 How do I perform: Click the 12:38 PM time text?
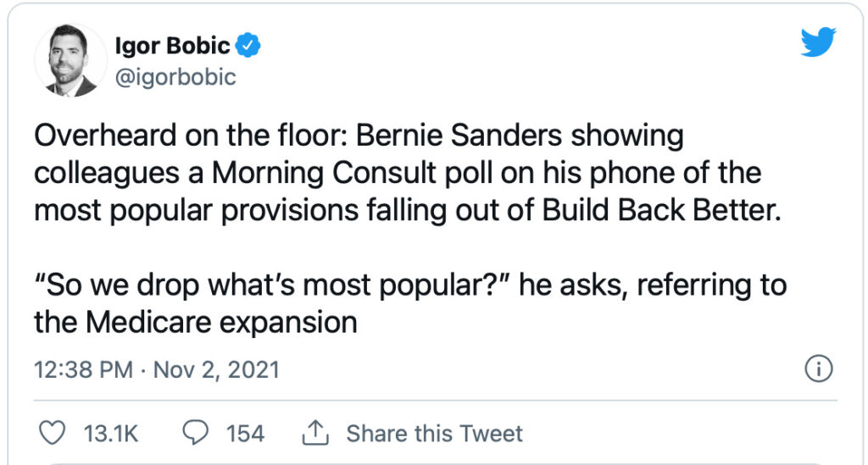tap(83, 370)
